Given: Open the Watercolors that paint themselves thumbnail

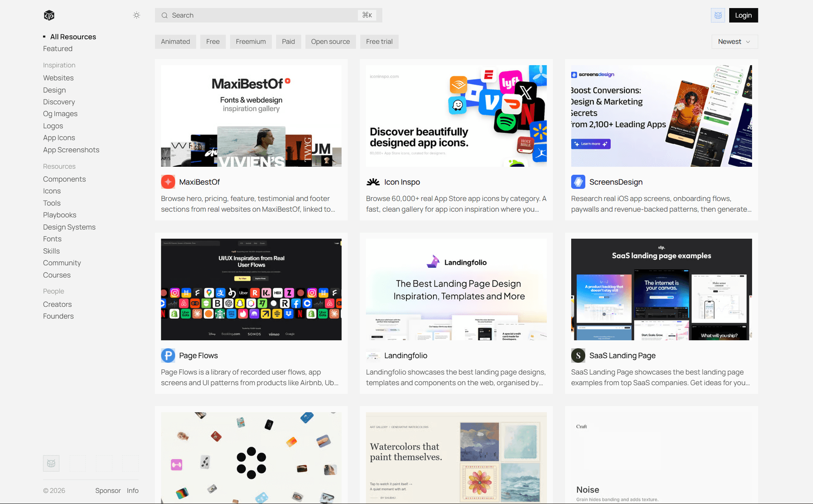Looking at the screenshot, I should [x=456, y=458].
